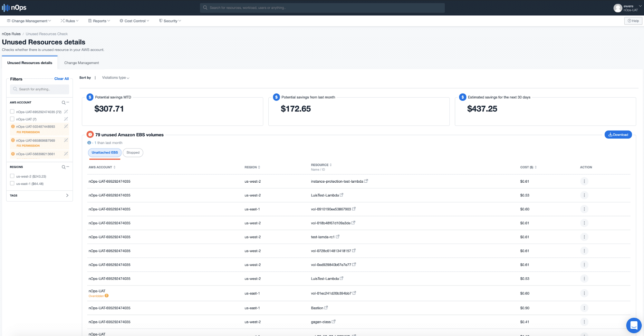Screen dimensions: 644x336
Task: Check the nOps-UAT (7) account checkbox
Action: click(12, 119)
